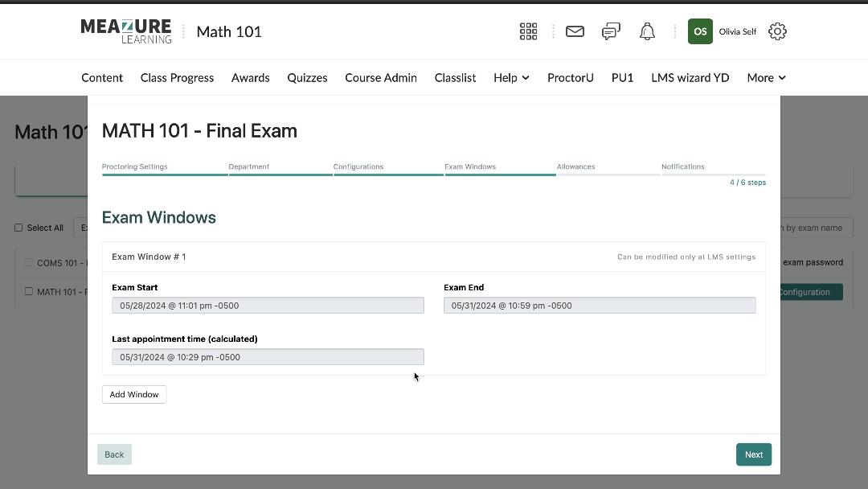868x489 pixels.
Task: Open the Olivia Self account dropdown
Action: click(x=737, y=31)
